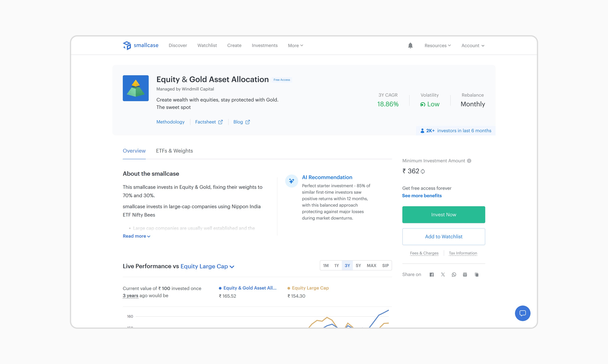This screenshot has width=608, height=364.
Task: Click the Low volatility gauge icon
Action: [423, 105]
